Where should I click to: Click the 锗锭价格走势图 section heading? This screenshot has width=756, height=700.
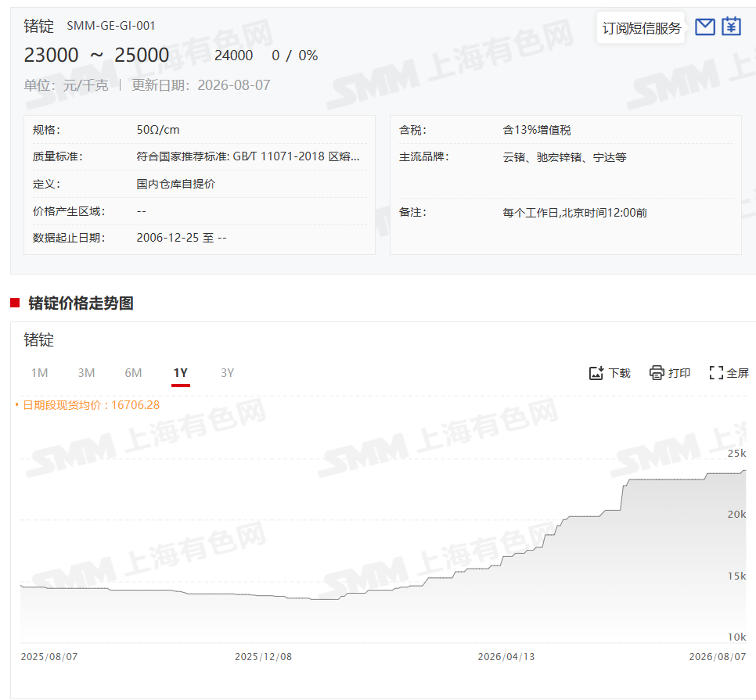tap(81, 303)
